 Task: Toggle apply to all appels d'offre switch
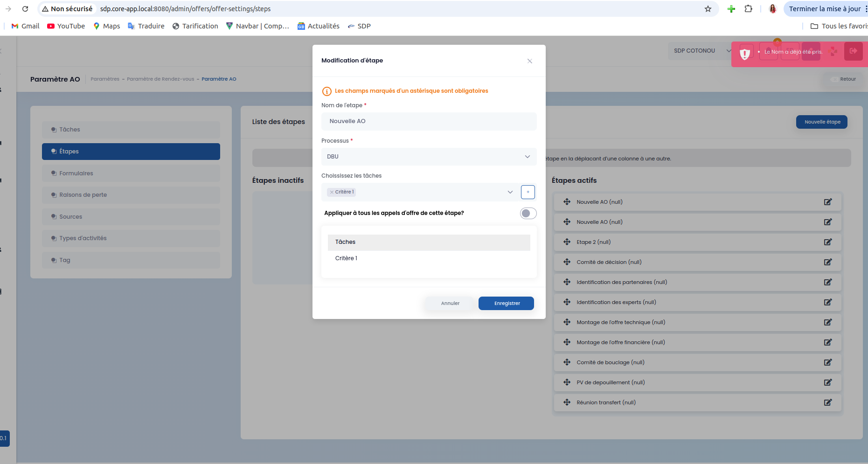(528, 213)
